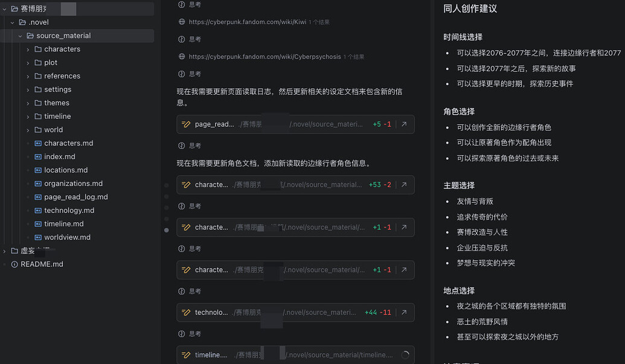The image size is (625, 364).
Task: Click the '主题选择' heading
Action: click(x=459, y=185)
